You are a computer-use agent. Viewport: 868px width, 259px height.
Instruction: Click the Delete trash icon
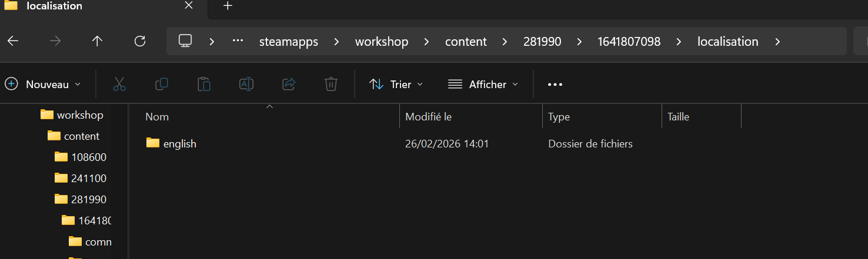[x=331, y=84]
